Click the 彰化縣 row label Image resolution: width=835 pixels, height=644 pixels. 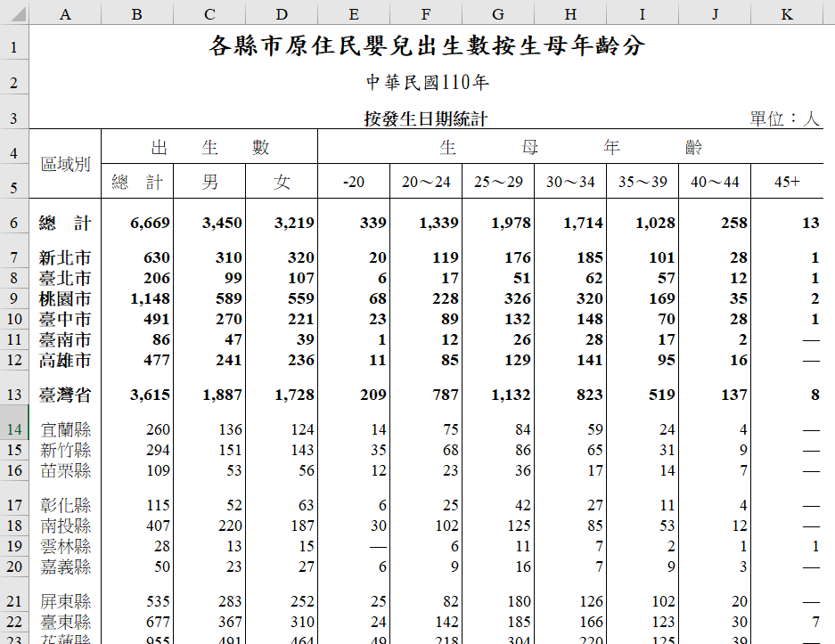click(66, 505)
